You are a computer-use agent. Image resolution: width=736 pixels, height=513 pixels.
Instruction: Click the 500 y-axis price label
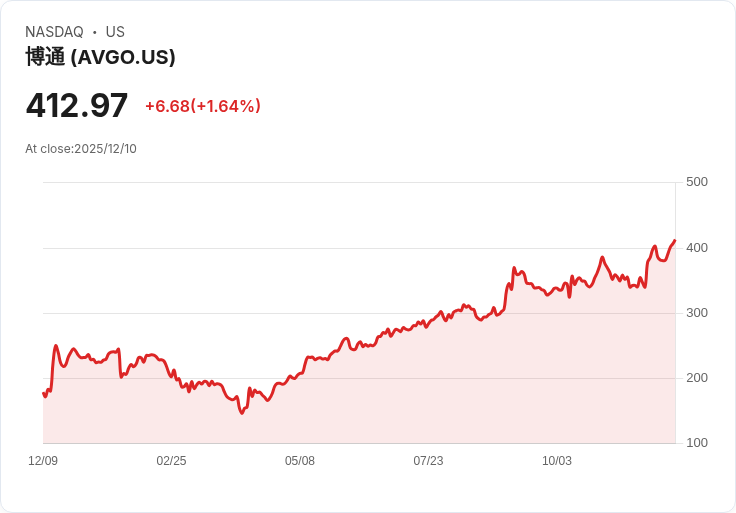click(697, 182)
